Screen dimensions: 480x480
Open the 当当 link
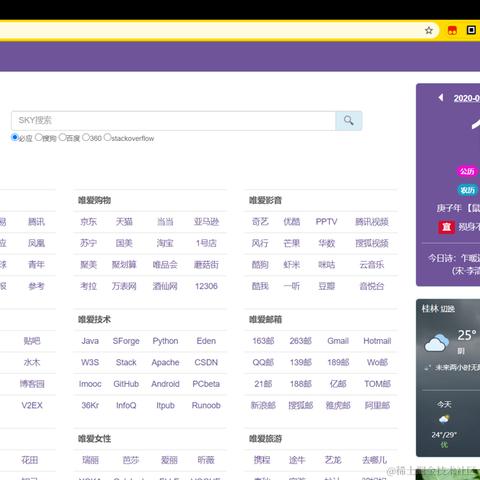[165, 222]
